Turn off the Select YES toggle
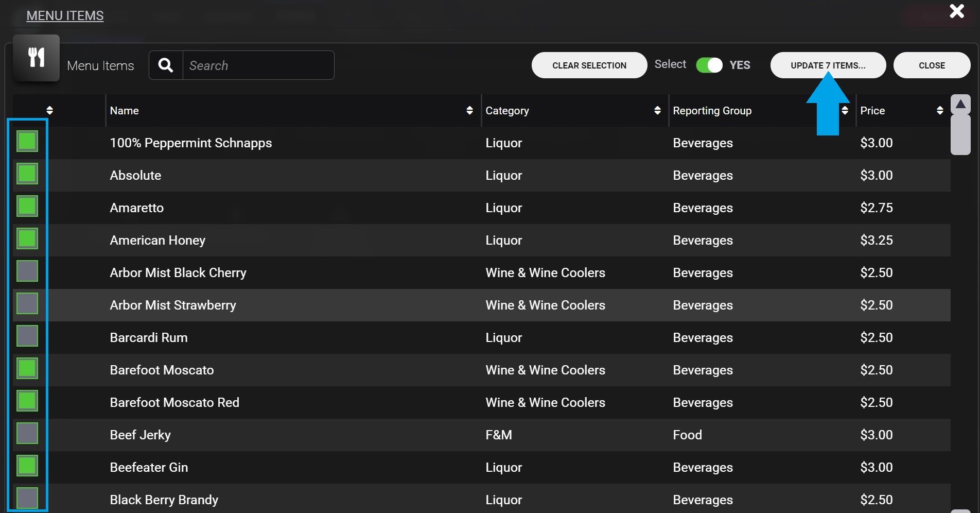Image resolution: width=980 pixels, height=513 pixels. pos(709,65)
